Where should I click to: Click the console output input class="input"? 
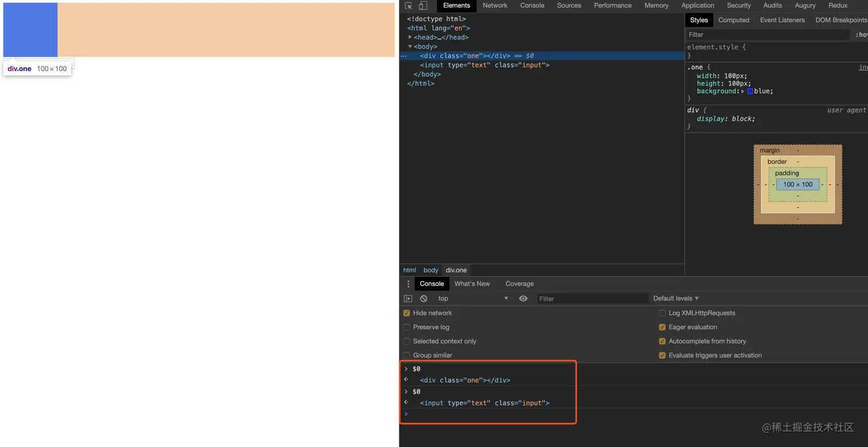[485, 403]
